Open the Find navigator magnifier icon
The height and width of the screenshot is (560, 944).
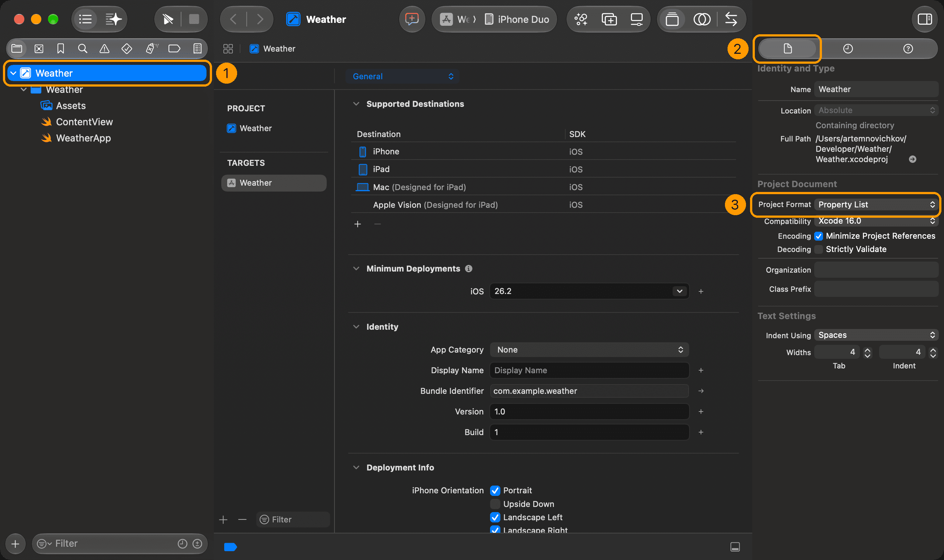[82, 49]
